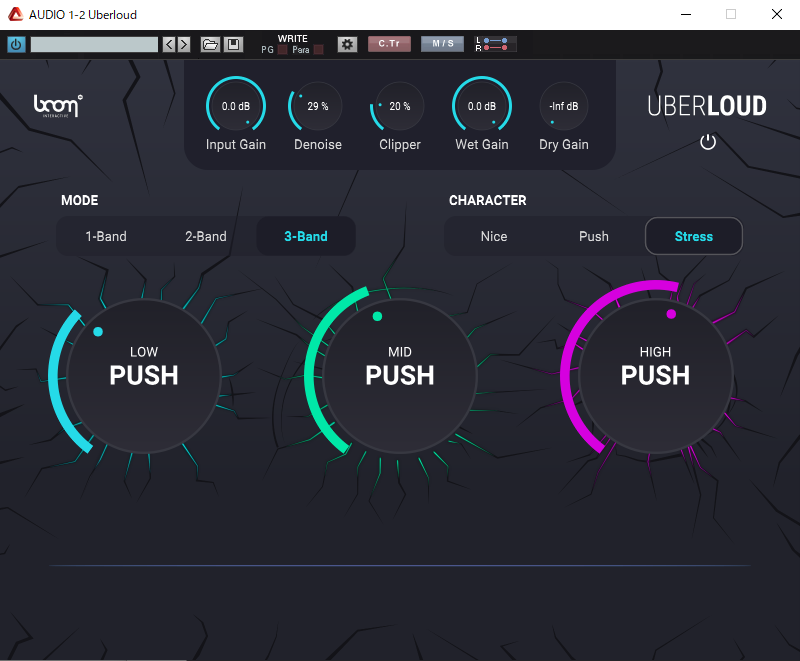This screenshot has width=800, height=661.
Task: Click the Clipper knob
Action: [x=399, y=106]
